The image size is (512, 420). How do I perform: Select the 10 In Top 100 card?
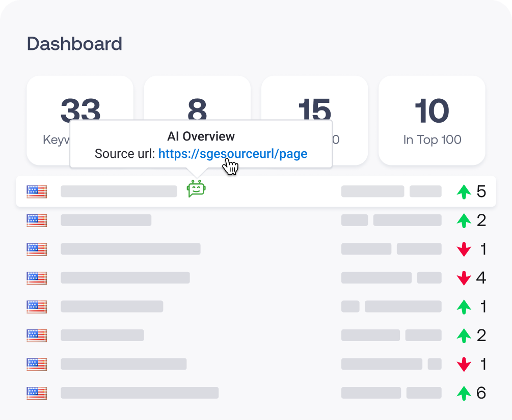click(x=432, y=120)
